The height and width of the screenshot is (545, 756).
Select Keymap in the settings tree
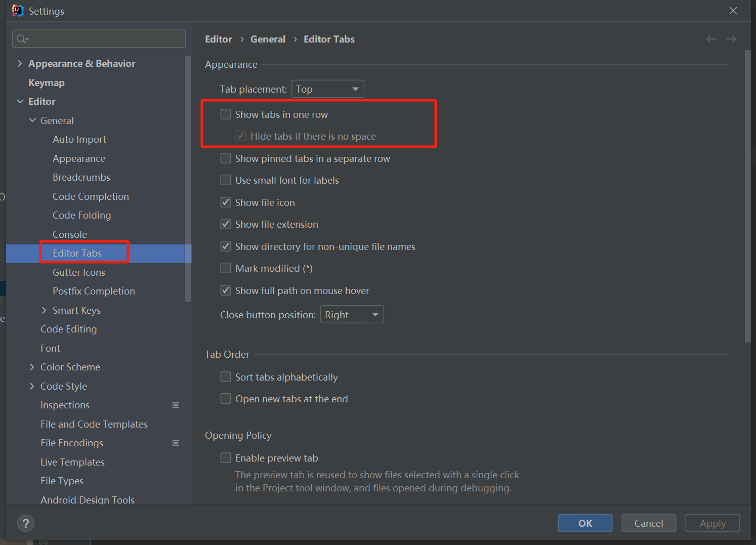click(47, 82)
